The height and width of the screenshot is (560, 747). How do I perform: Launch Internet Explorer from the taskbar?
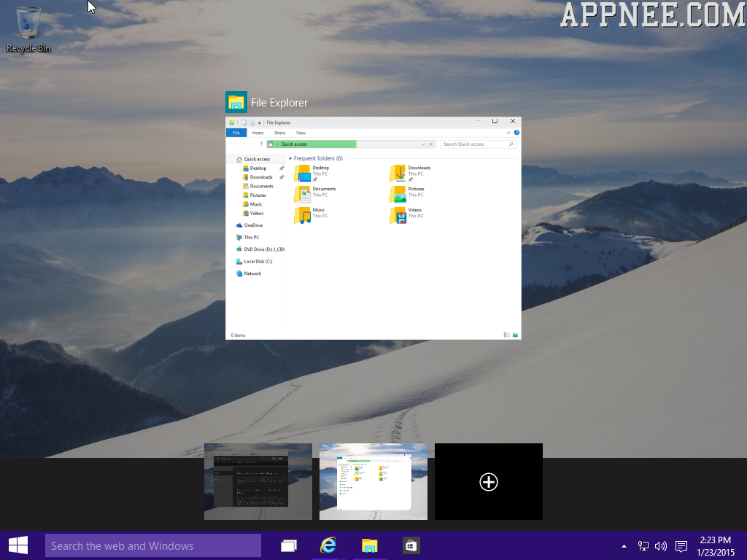[328, 545]
